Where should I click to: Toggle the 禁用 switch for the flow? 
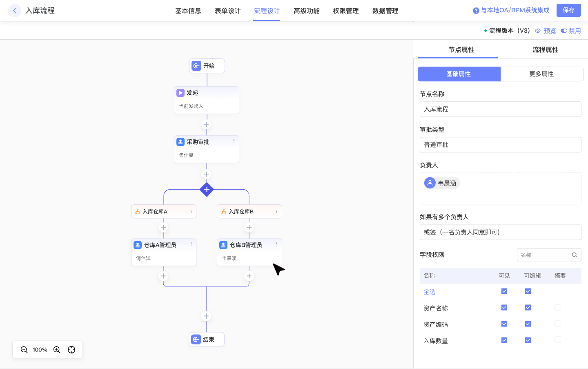click(x=564, y=31)
